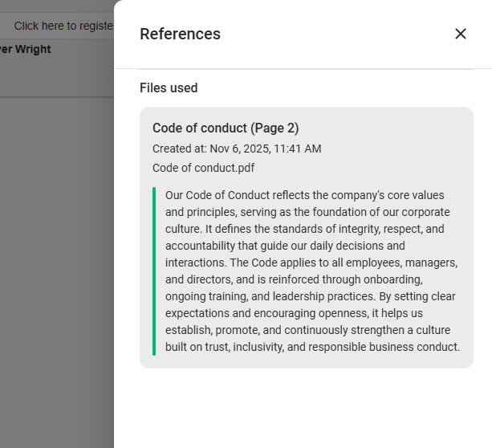Open the Code of conduct.pdf file name
492x448 pixels.
coord(204,168)
